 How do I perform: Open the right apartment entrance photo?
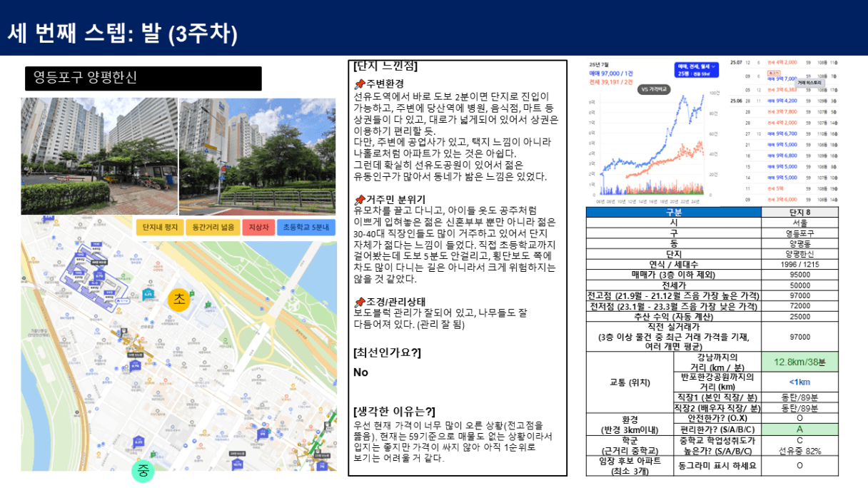(257, 156)
